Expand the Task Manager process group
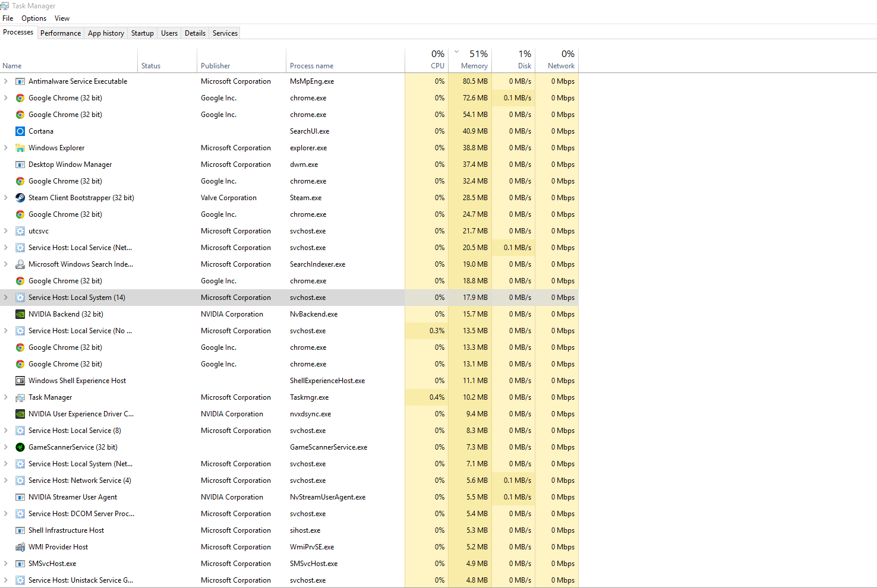This screenshot has width=877, height=588. click(6, 397)
